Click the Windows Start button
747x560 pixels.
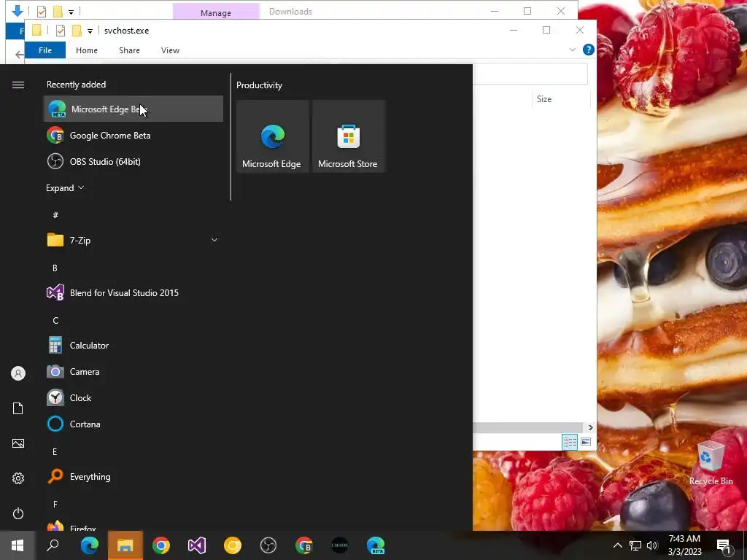coord(18,545)
